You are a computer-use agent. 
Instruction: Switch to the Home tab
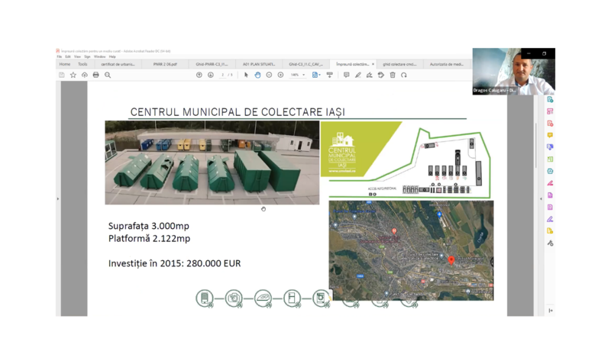pyautogui.click(x=65, y=64)
